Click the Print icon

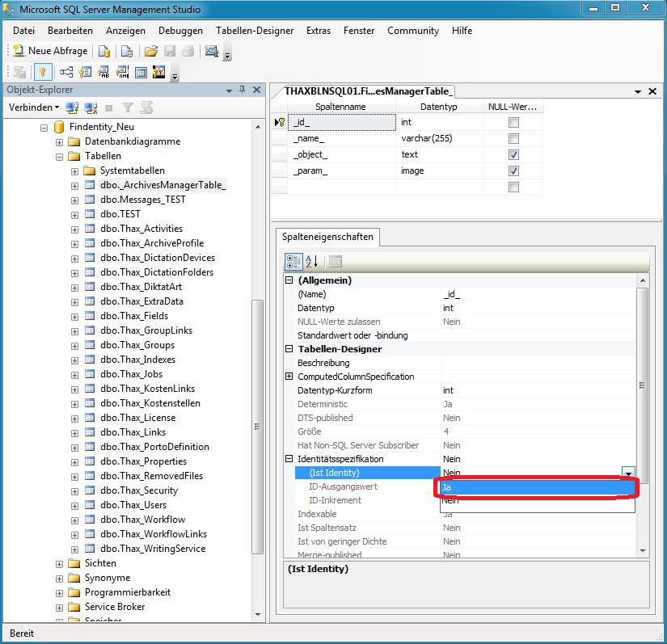click(x=188, y=52)
